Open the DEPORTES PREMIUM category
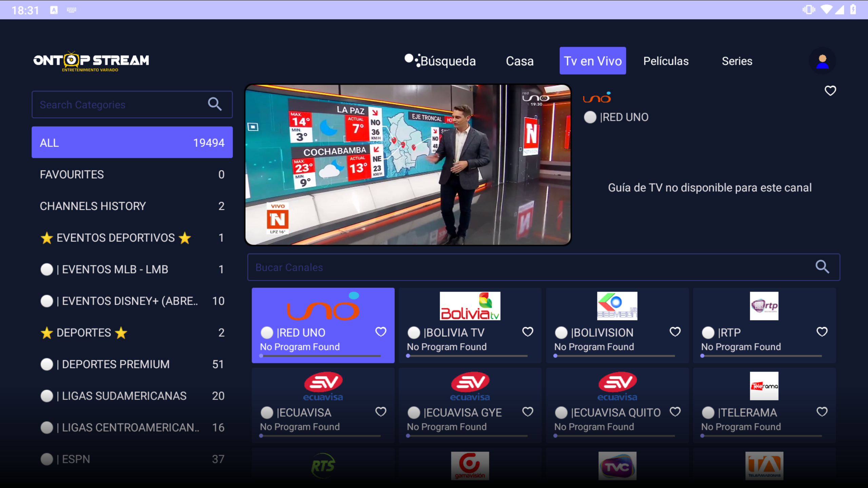The image size is (868, 488). point(132,364)
